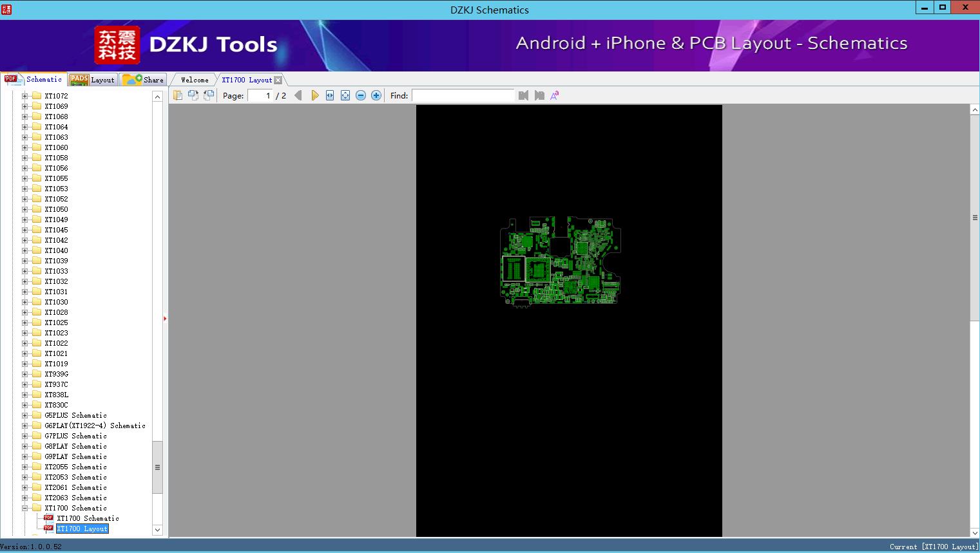This screenshot has height=553, width=980.
Task: Click the copy document icon in toolbar
Action: click(178, 95)
